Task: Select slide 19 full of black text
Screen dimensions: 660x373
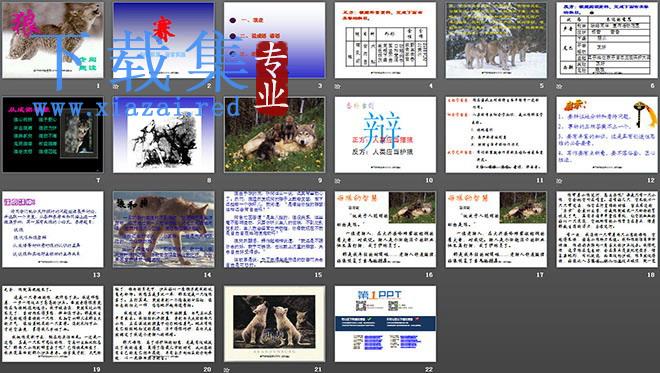Action: point(53,324)
